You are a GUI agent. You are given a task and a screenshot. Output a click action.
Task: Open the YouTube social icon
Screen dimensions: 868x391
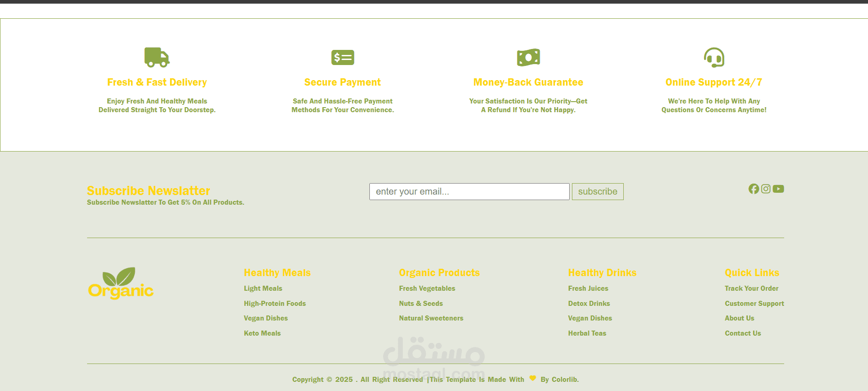point(778,189)
